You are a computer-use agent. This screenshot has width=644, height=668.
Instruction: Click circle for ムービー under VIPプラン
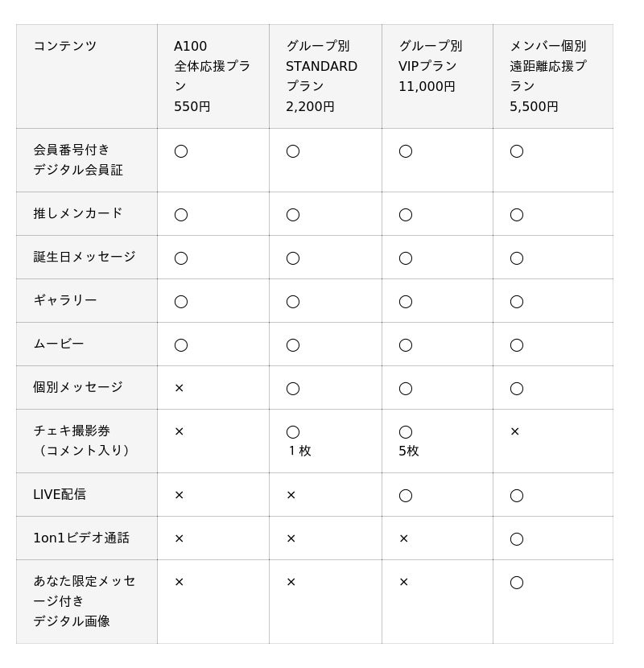click(406, 345)
